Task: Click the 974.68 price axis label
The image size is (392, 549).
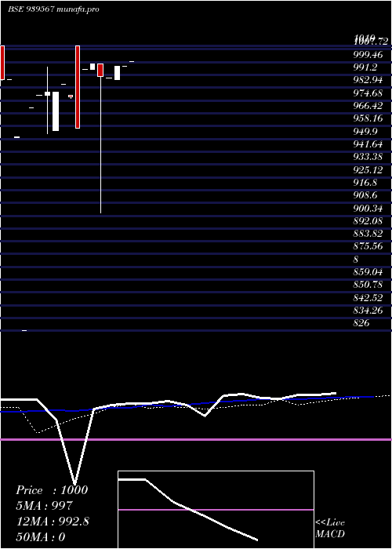Action: click(x=368, y=93)
